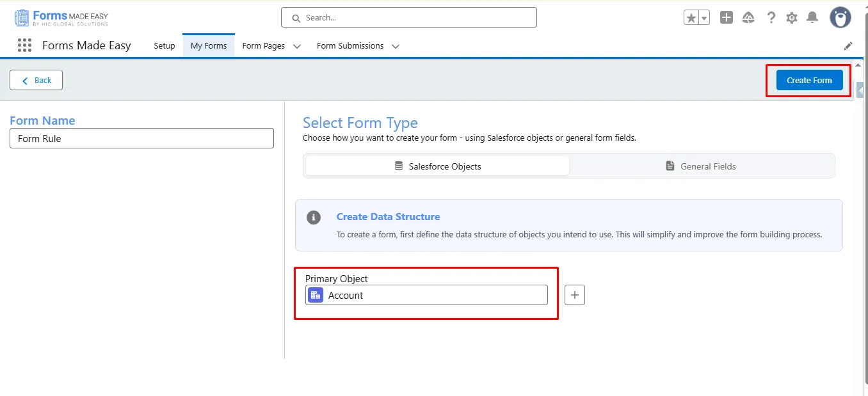This screenshot has width=868, height=396.
Task: Select the Salesforce Objects form type
Action: pos(438,166)
